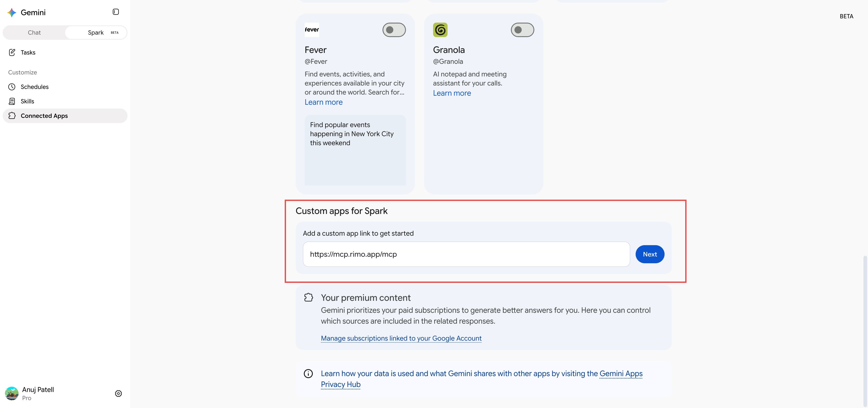Switch to the Spark tab

[x=96, y=32]
